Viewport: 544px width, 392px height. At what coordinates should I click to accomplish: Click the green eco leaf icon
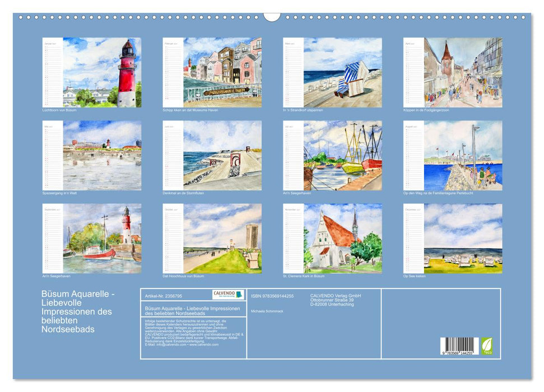486,346
